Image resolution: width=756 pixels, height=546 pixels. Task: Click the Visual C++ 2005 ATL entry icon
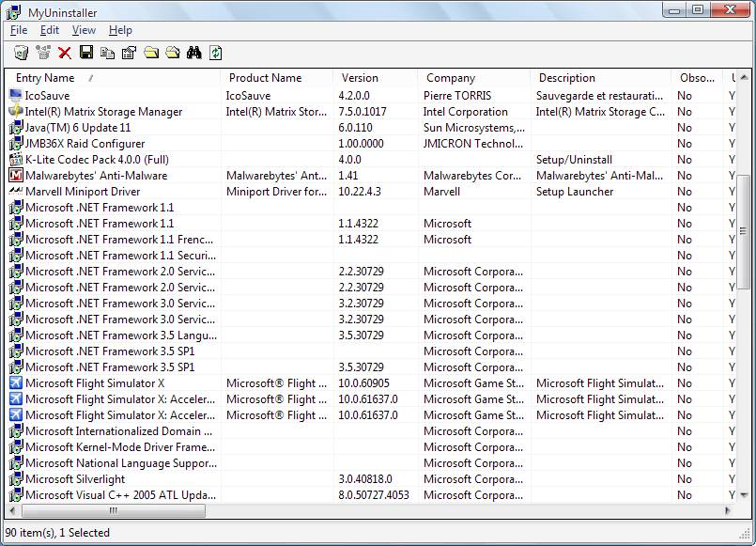pyautogui.click(x=16, y=494)
